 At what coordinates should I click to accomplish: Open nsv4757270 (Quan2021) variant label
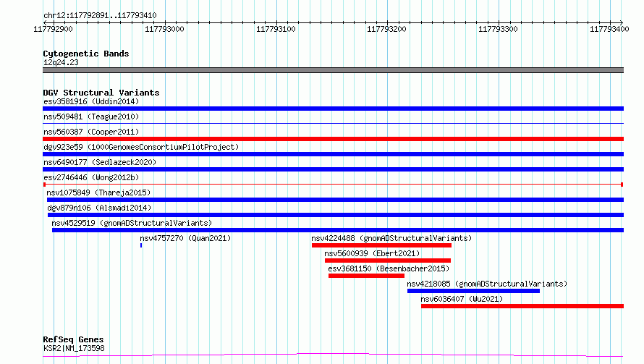[185, 238]
